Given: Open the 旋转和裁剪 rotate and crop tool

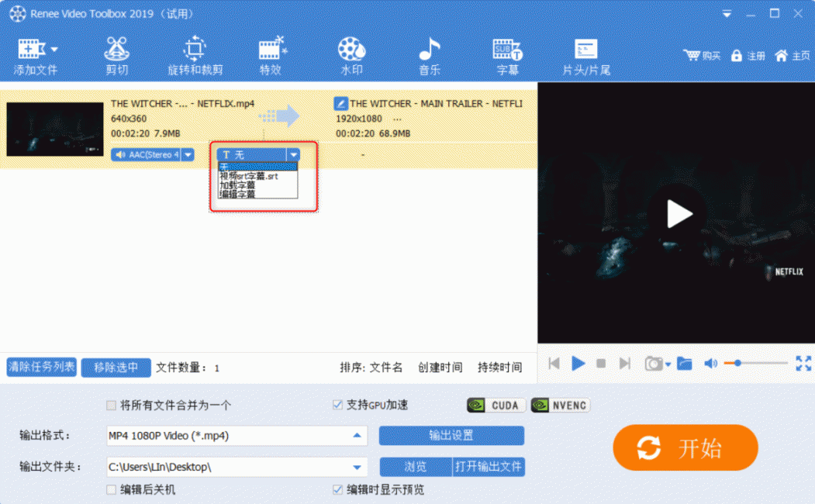Looking at the screenshot, I should 195,56.
